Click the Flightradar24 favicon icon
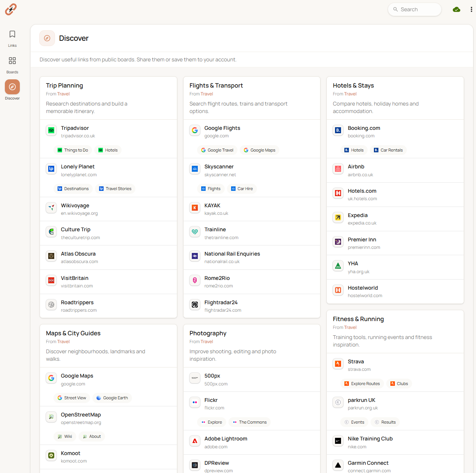476x473 pixels. click(195, 305)
